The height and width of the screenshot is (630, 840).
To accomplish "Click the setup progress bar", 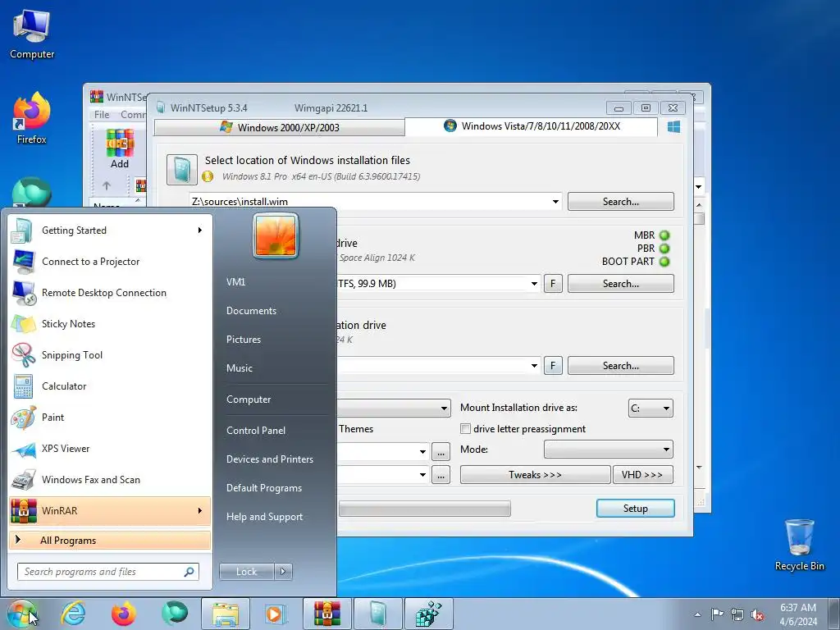I will (x=424, y=509).
